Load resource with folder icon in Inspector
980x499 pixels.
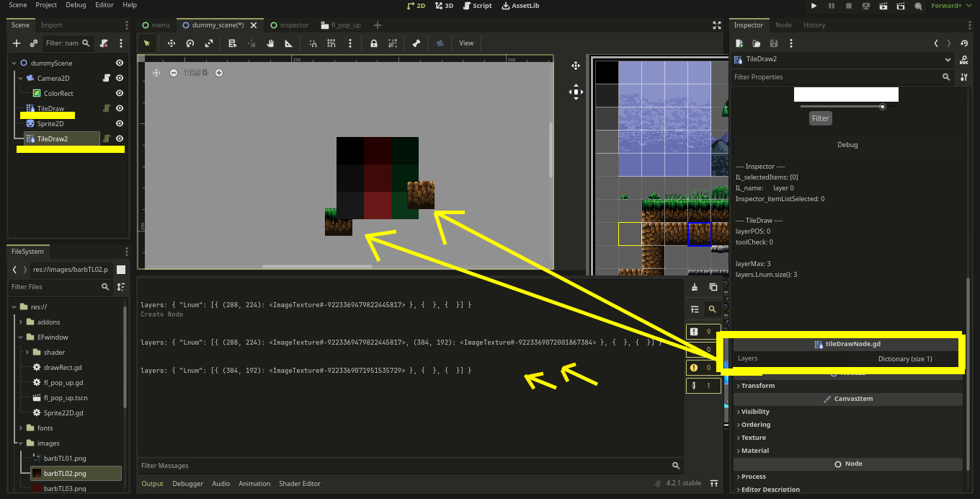(757, 43)
